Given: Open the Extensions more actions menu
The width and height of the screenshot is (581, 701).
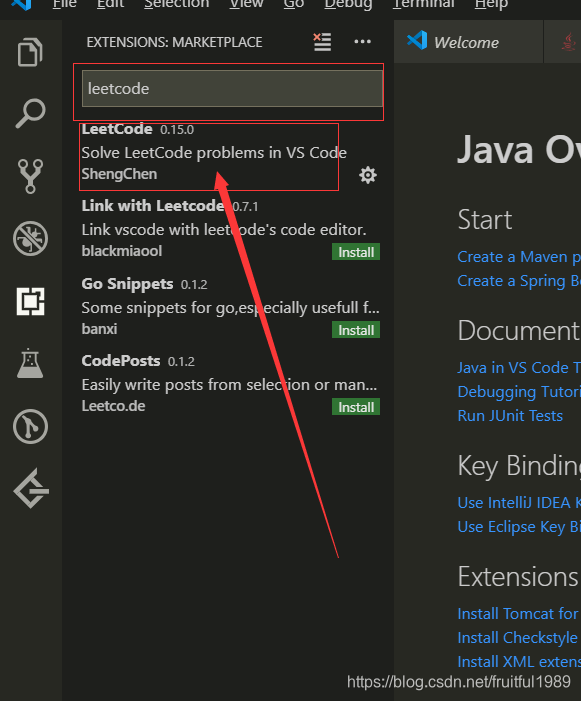Looking at the screenshot, I should 362,42.
